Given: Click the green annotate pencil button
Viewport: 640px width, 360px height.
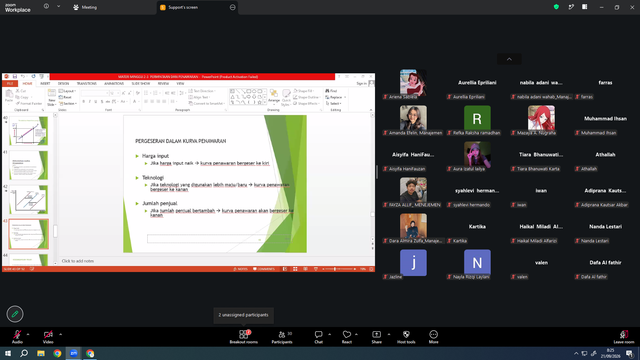Looking at the screenshot, I should pyautogui.click(x=15, y=314).
